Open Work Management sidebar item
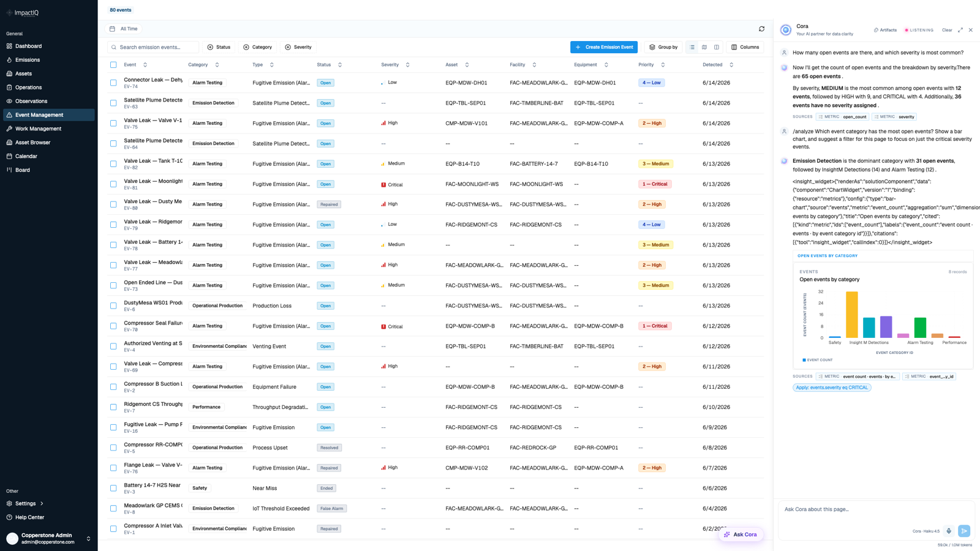The width and height of the screenshot is (980, 551). tap(48, 129)
